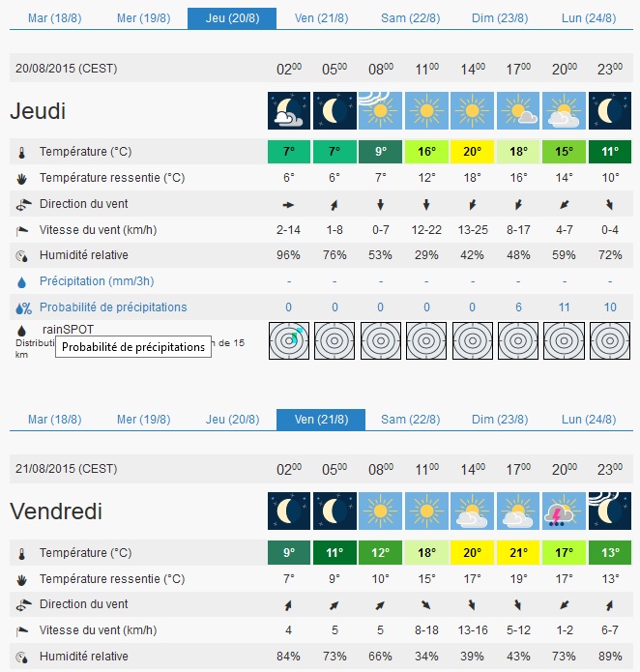Open the Précipitation (mm/3h) link
The width and height of the screenshot is (640, 672).
coord(97,281)
